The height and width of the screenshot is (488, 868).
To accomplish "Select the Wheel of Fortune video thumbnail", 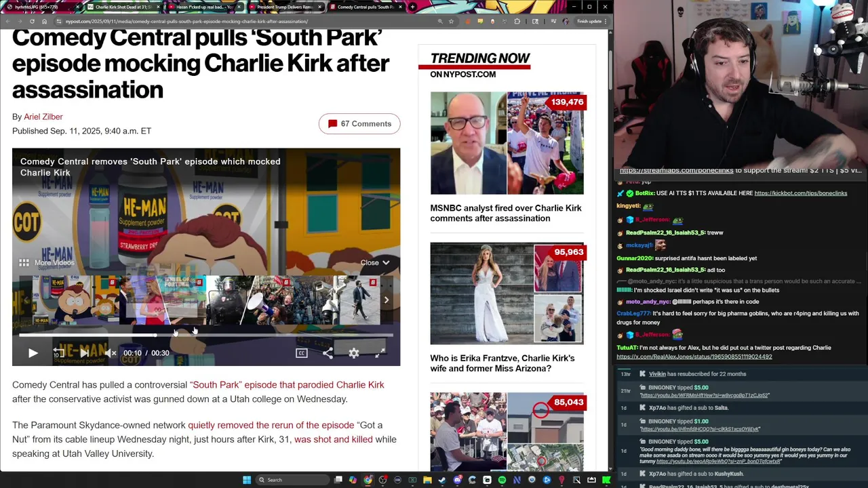I will pos(162,300).
